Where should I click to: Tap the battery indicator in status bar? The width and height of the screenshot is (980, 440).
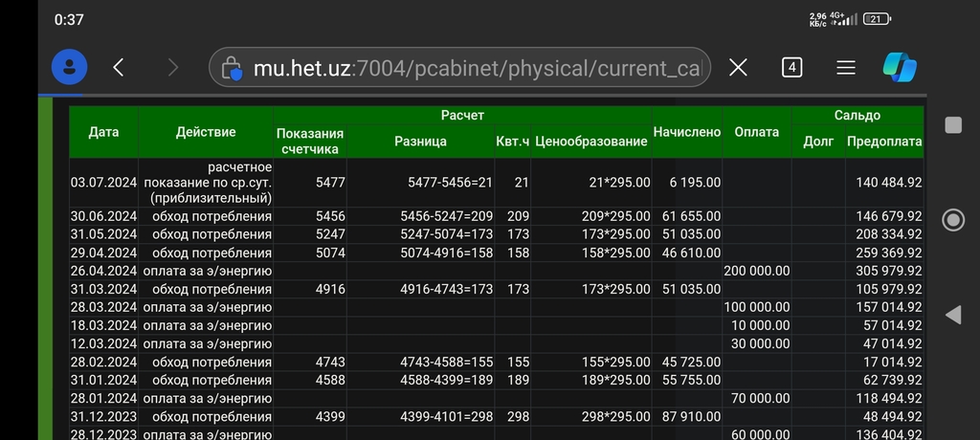(878, 19)
